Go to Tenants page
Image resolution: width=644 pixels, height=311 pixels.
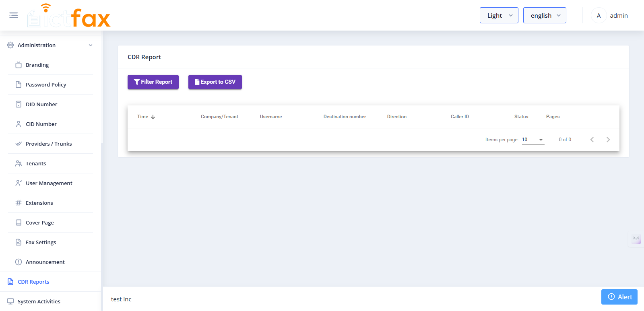(x=50, y=163)
